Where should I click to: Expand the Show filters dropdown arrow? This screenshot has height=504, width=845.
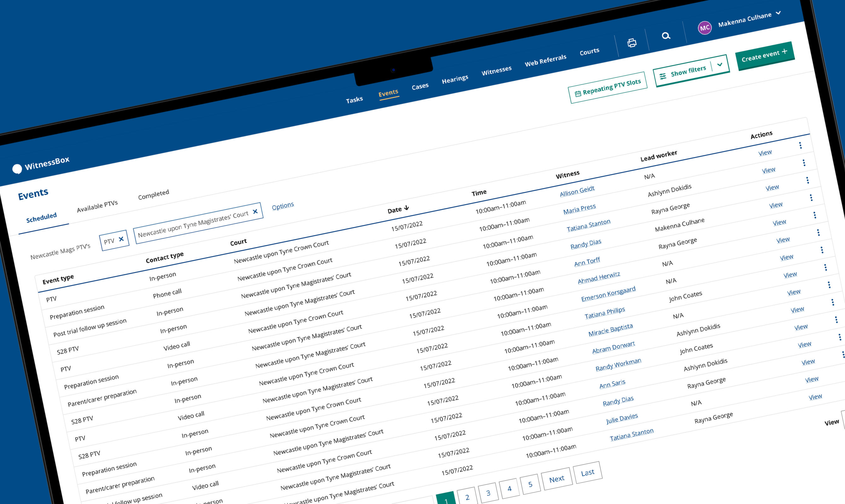(x=720, y=65)
